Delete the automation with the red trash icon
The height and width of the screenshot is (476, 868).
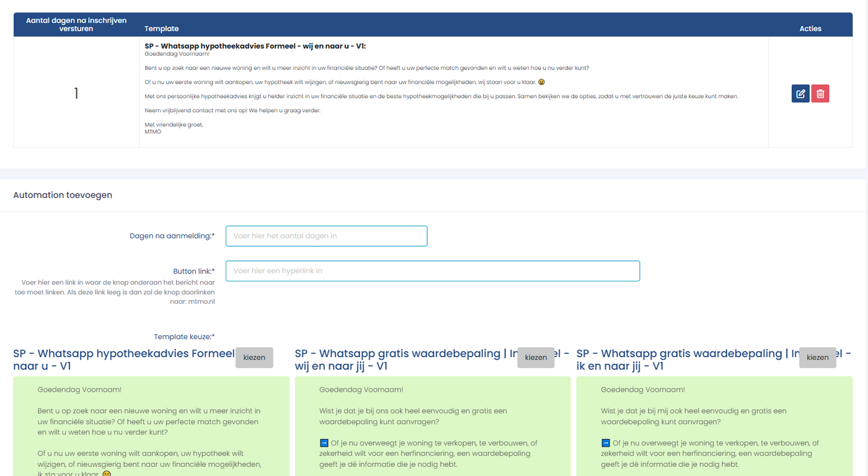[820, 94]
